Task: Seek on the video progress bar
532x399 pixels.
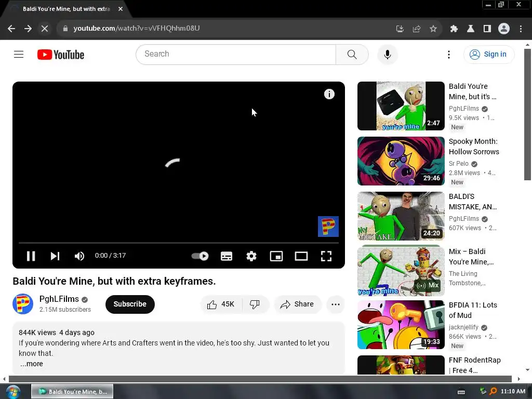Action: (179, 243)
